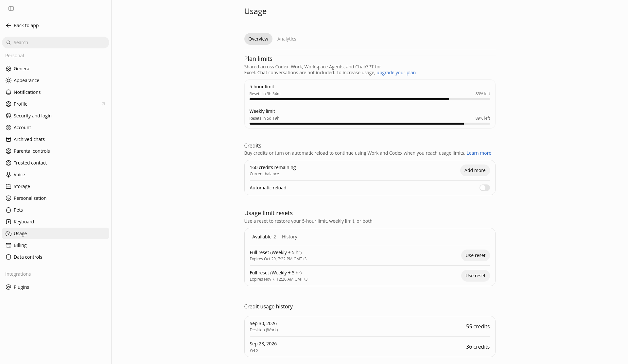Open the History tab in resets
Screen dimensions: 628x364
(x=289, y=237)
